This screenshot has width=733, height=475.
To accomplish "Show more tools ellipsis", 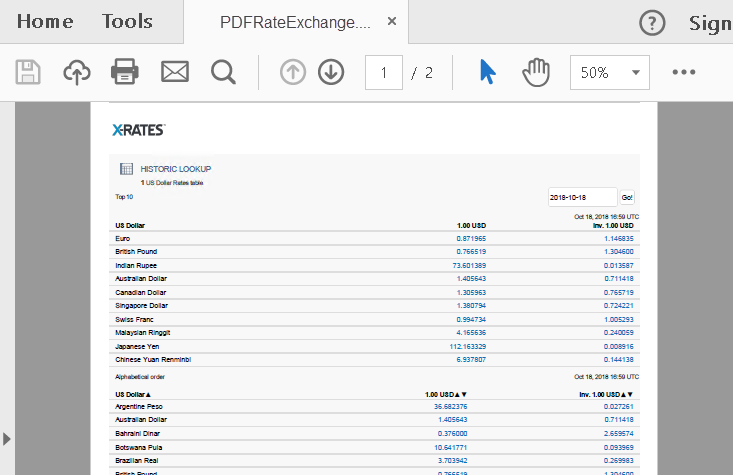I will [x=684, y=72].
